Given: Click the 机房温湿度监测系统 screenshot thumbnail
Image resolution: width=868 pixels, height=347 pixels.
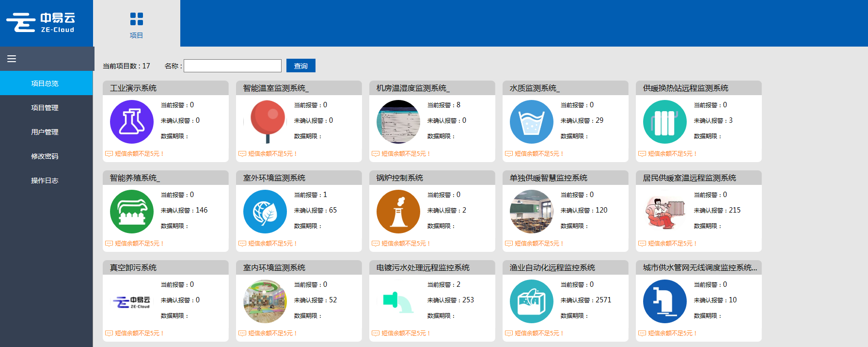Looking at the screenshot, I should pos(398,122).
